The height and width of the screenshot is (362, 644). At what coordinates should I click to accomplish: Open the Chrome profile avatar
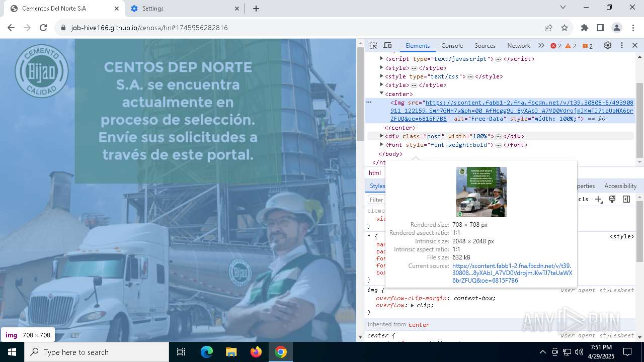[617, 28]
